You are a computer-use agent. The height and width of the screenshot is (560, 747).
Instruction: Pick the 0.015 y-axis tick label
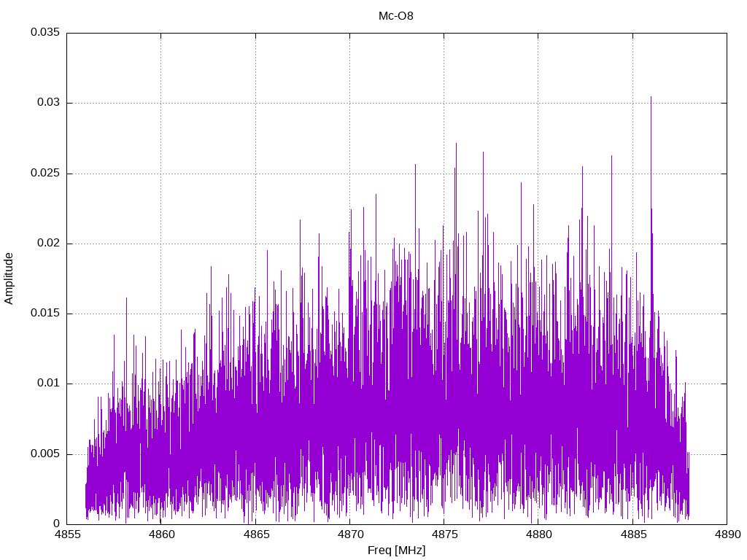44,314
